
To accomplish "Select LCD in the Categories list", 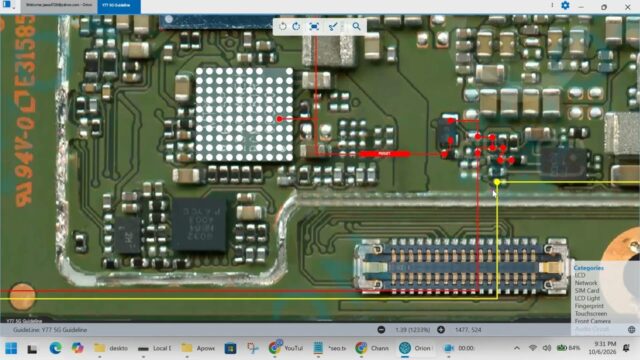I will 580,276.
